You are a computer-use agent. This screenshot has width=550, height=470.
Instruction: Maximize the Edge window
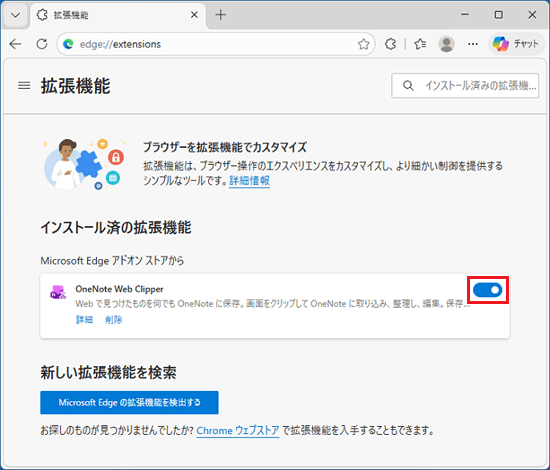pos(498,15)
